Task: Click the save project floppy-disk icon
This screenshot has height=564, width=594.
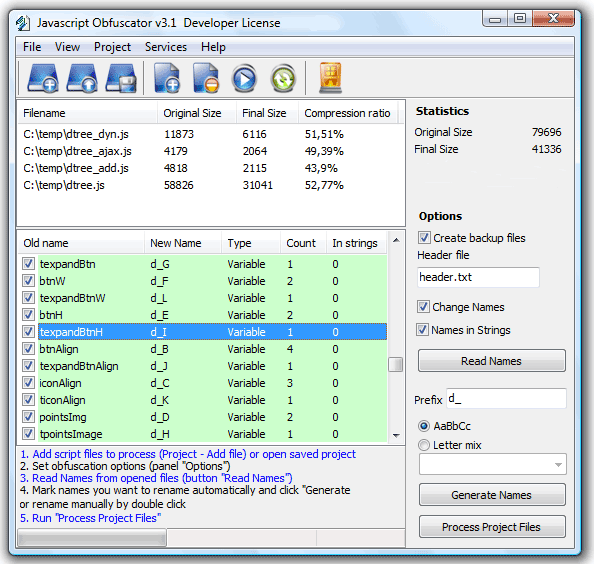Action: [121, 78]
